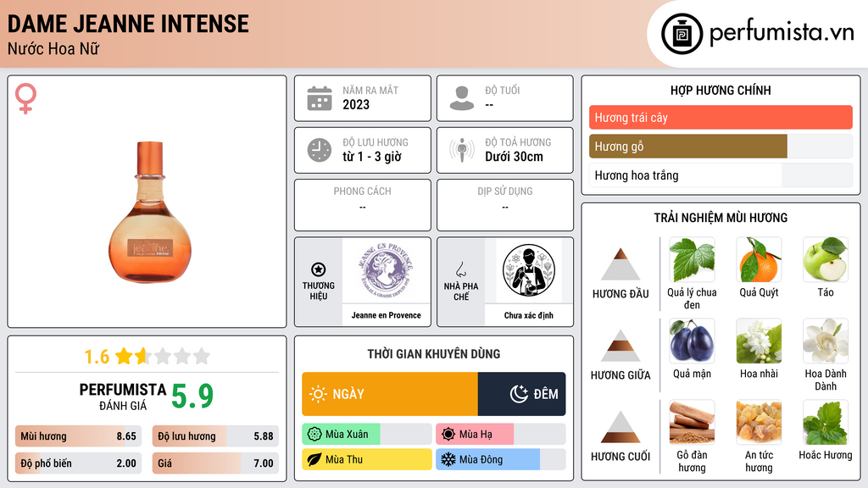Click the sun icon in the Ngày bar

pyautogui.click(x=318, y=394)
